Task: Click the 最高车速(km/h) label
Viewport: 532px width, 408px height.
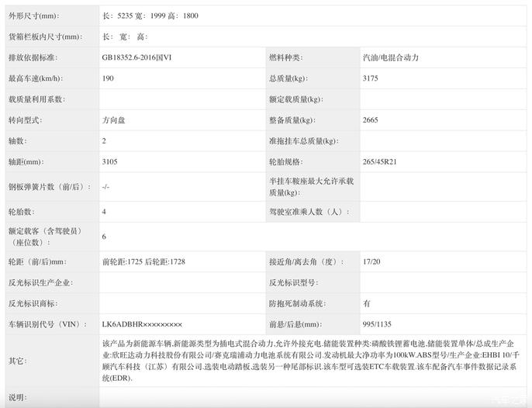Action: click(x=36, y=78)
